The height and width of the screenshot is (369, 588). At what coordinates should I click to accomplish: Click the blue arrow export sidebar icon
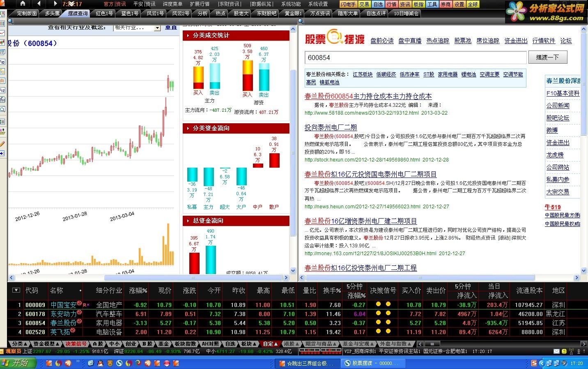tap(2, 153)
